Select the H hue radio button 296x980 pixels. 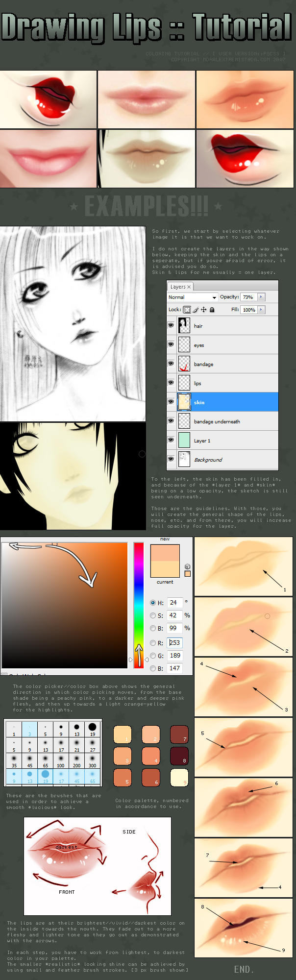point(153,603)
